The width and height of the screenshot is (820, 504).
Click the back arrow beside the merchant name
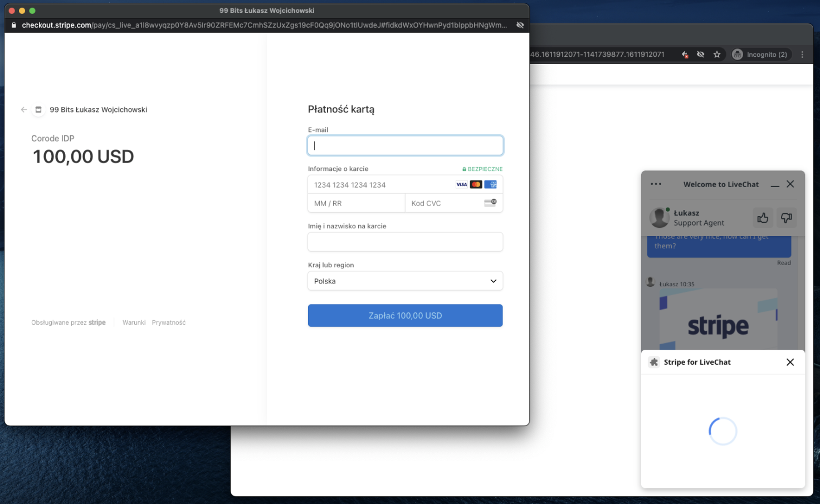click(x=24, y=110)
